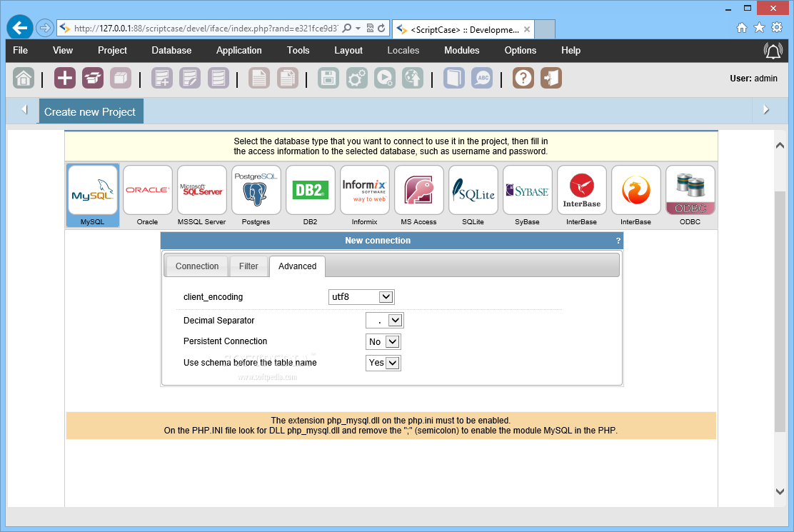Select the Oracle database type
This screenshot has width=794, height=532.
pos(147,196)
